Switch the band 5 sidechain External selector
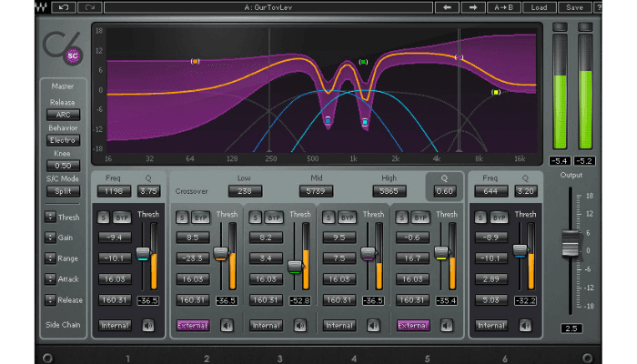The width and height of the screenshot is (637, 364). pos(413,326)
